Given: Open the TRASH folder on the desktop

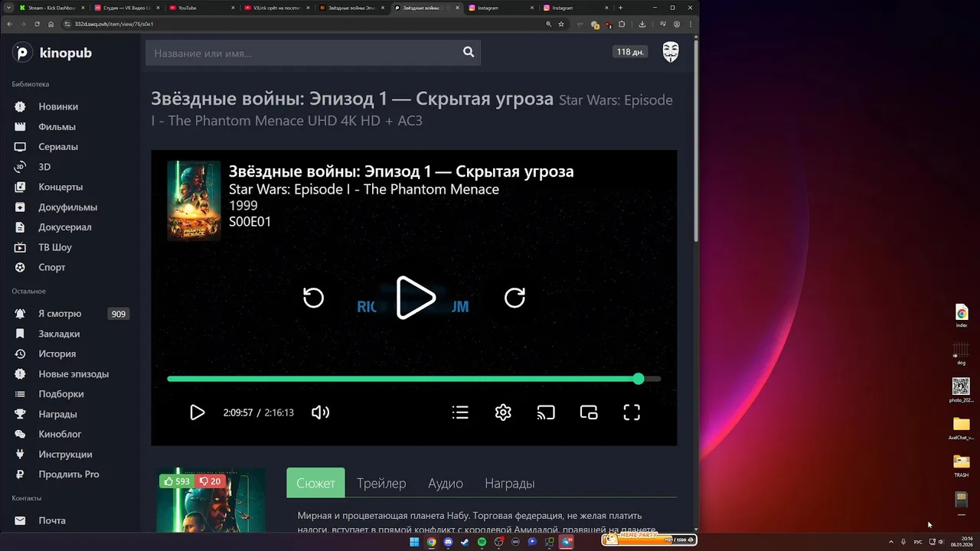Looking at the screenshot, I should (962, 465).
